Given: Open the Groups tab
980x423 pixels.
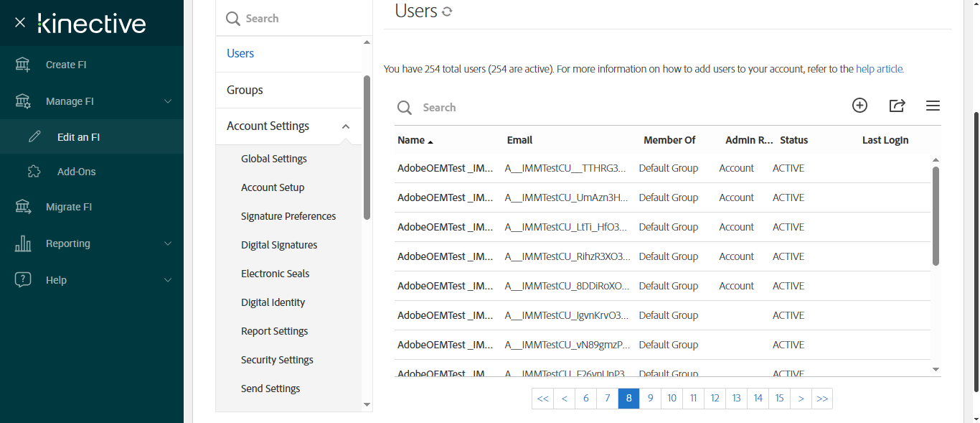Looking at the screenshot, I should point(245,90).
